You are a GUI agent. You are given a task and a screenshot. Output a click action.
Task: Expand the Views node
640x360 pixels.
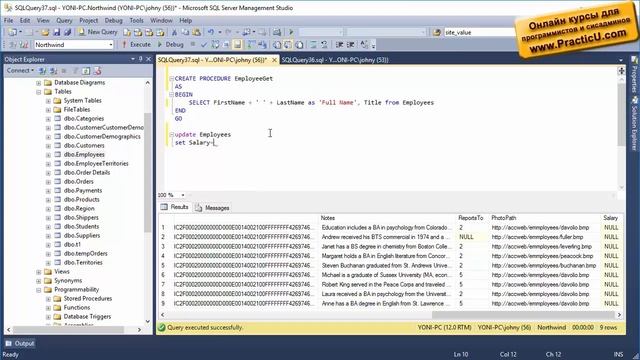coord(39,272)
